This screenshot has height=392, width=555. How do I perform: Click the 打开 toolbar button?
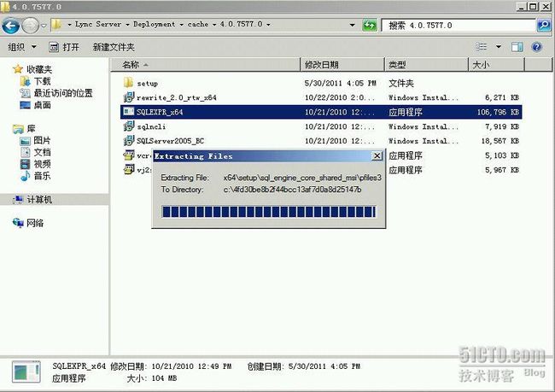64,47
